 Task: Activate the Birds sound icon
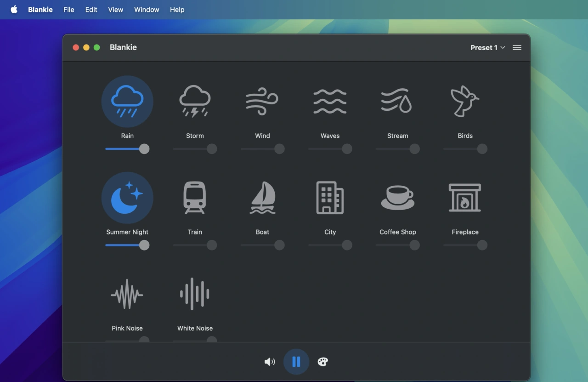click(465, 102)
